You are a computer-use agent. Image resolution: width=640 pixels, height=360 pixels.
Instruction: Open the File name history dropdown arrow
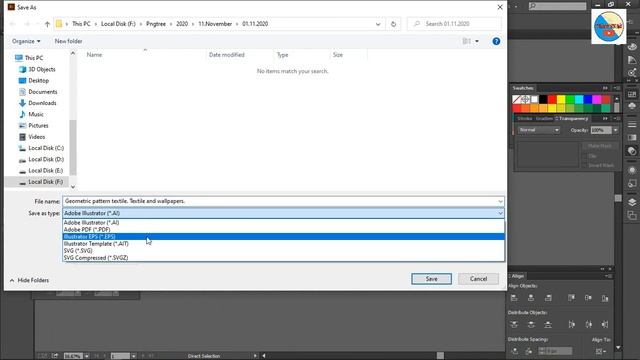500,201
